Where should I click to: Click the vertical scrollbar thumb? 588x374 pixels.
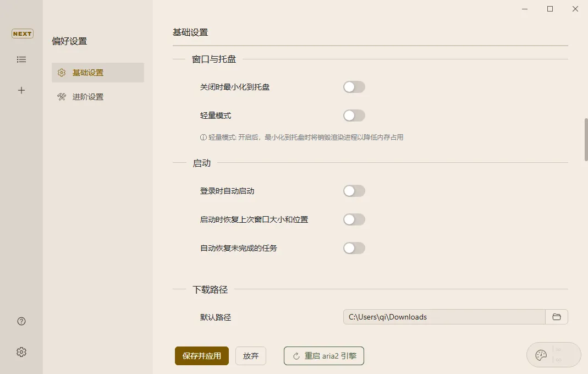pyautogui.click(x=586, y=140)
